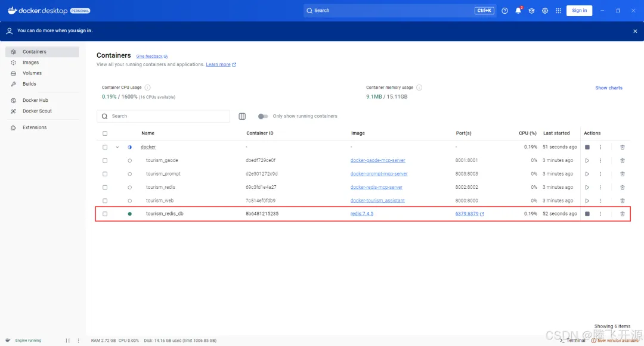The width and height of the screenshot is (644, 346).
Task: Open docker-redis-mcp-server image link
Action: [x=376, y=187]
